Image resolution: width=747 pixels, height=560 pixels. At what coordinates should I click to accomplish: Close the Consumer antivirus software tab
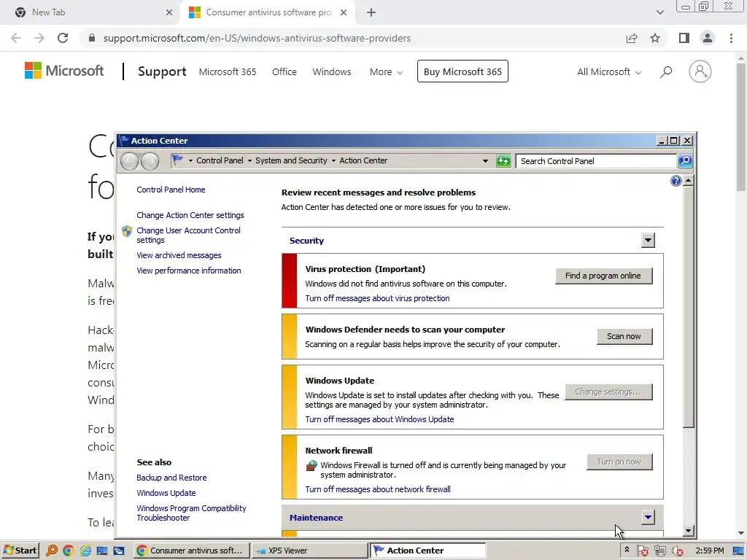[x=344, y=12]
